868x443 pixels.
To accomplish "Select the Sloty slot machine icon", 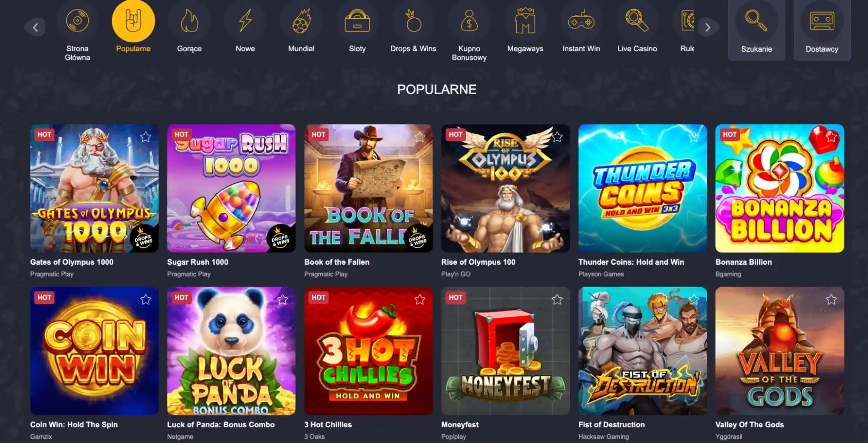I will [357, 21].
